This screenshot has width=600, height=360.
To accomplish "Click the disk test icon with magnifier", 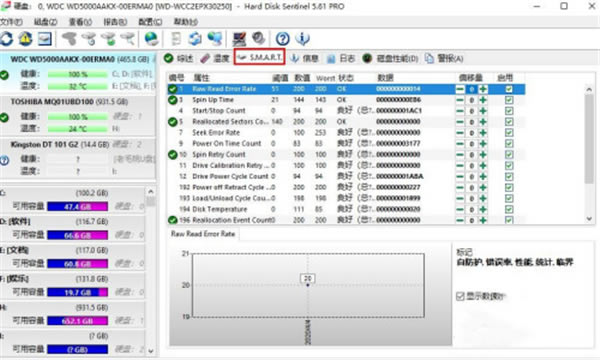I will (128, 39).
